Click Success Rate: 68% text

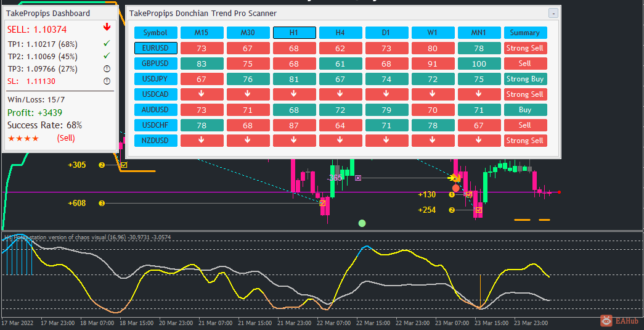point(45,125)
